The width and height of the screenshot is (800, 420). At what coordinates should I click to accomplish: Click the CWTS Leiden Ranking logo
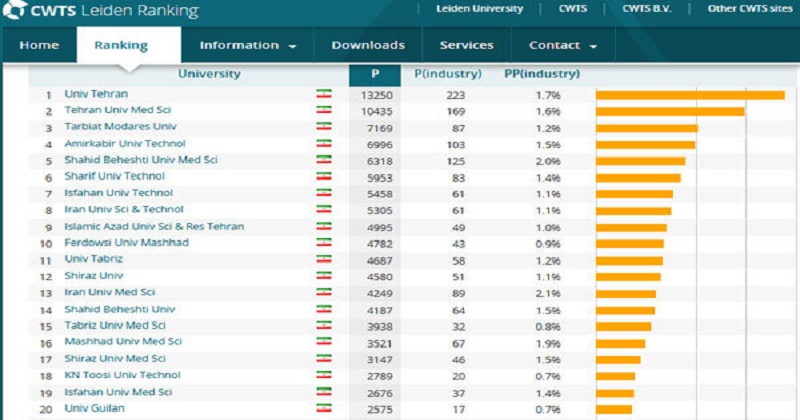pyautogui.click(x=100, y=12)
